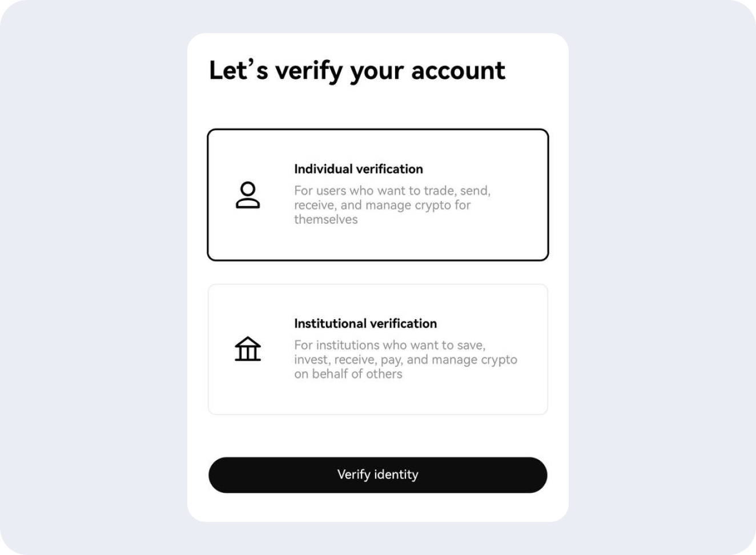
Task: Click the unselected card with the light border
Action: [378, 349]
